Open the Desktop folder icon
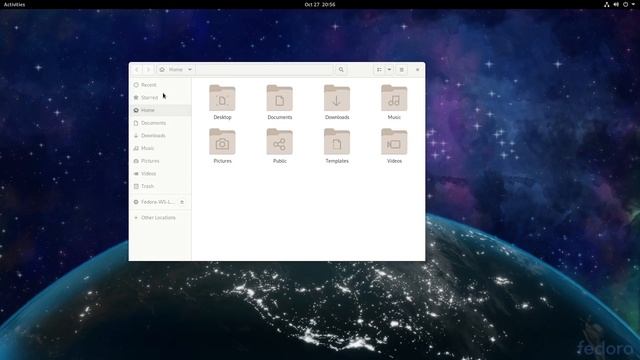640x360 pixels. (222, 98)
